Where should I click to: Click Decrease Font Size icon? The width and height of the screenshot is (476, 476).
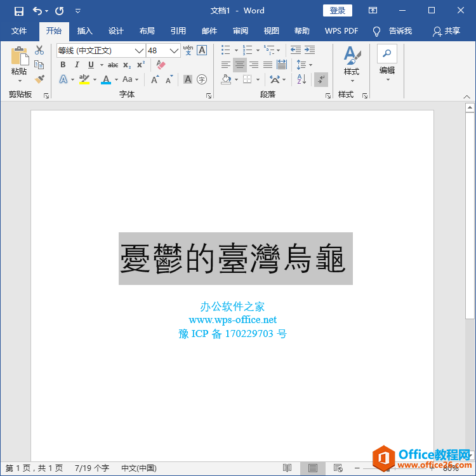tap(169, 79)
